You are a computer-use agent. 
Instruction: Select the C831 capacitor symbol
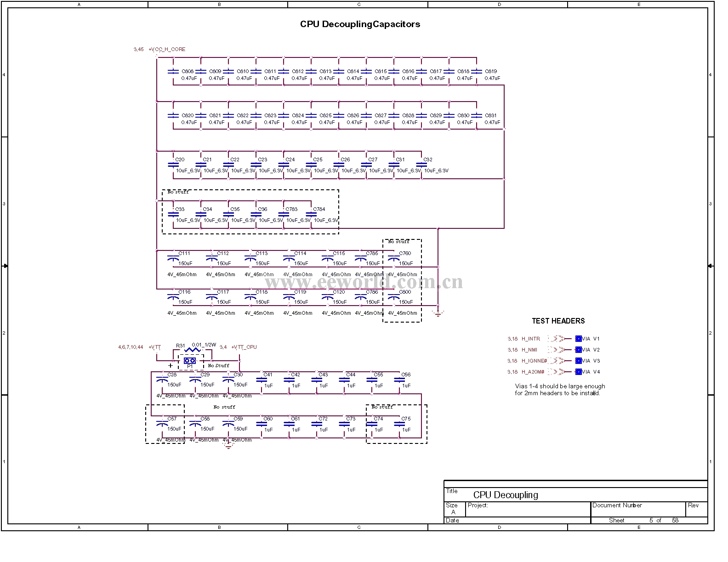pos(477,115)
